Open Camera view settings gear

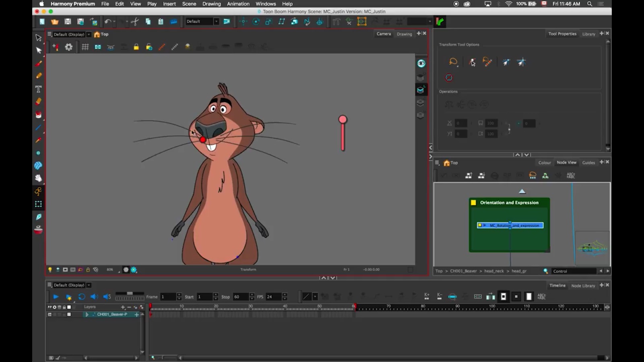(x=69, y=47)
